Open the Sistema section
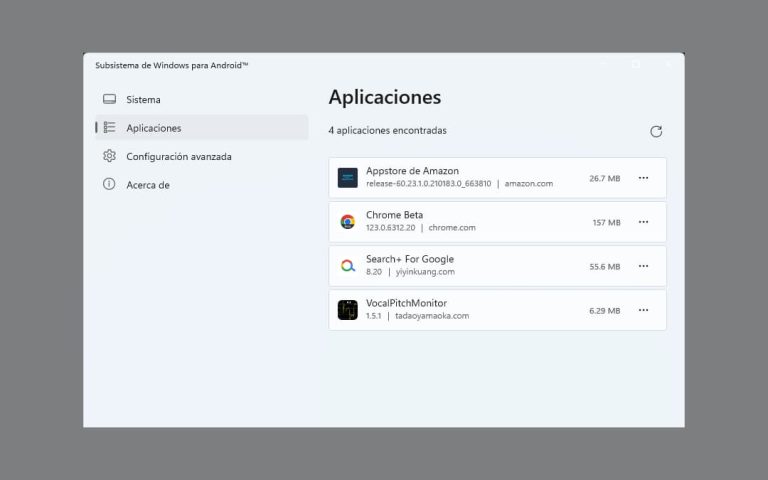The height and width of the screenshot is (480, 768). coord(201,99)
